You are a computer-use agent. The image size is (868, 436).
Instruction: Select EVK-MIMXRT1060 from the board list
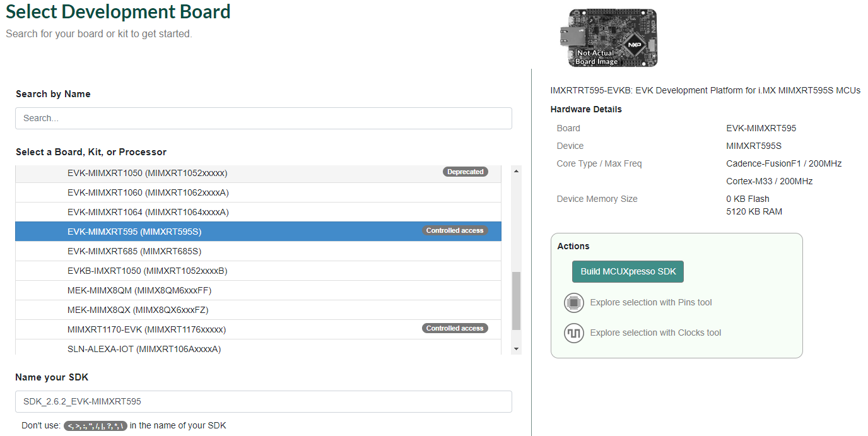pyautogui.click(x=148, y=192)
